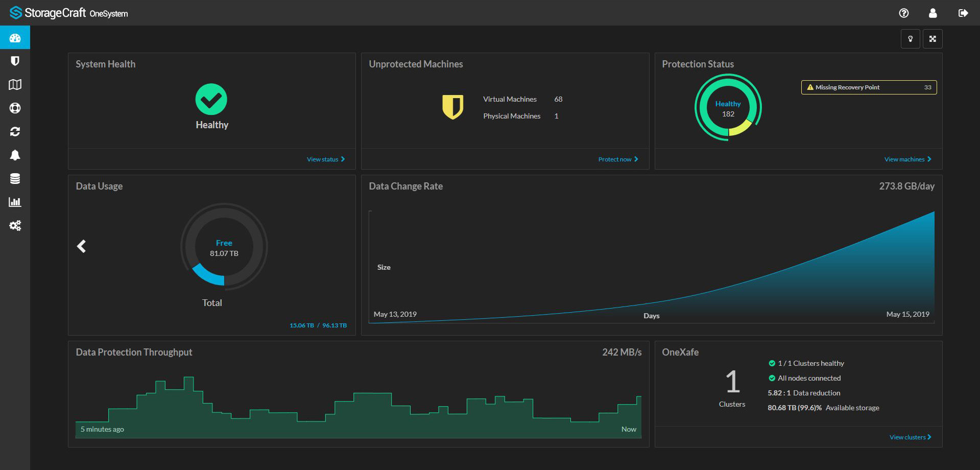Open the shield protection icon in sidebar
Screen dimensions: 980x470
[x=15, y=61]
